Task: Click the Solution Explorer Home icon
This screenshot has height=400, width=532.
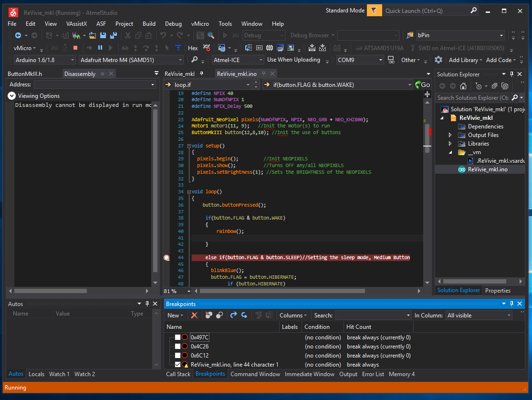Action: 463,86
